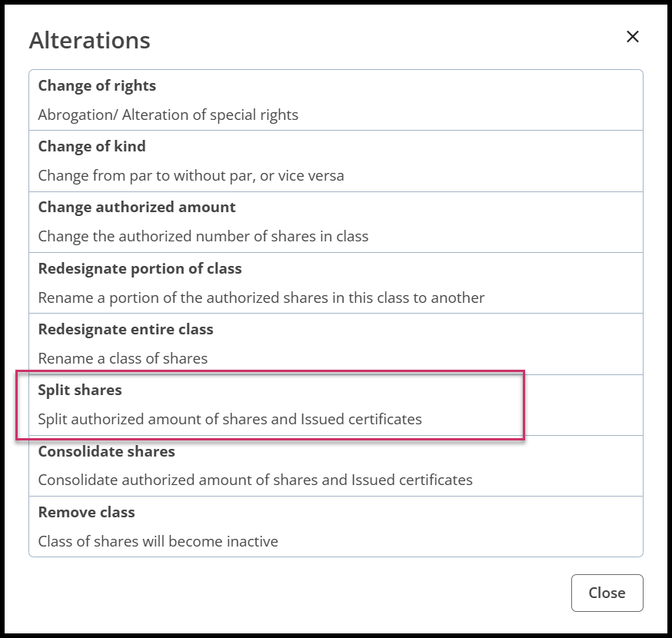Select Change authorized amount
Viewport: 672px width, 638px height.
point(137,208)
